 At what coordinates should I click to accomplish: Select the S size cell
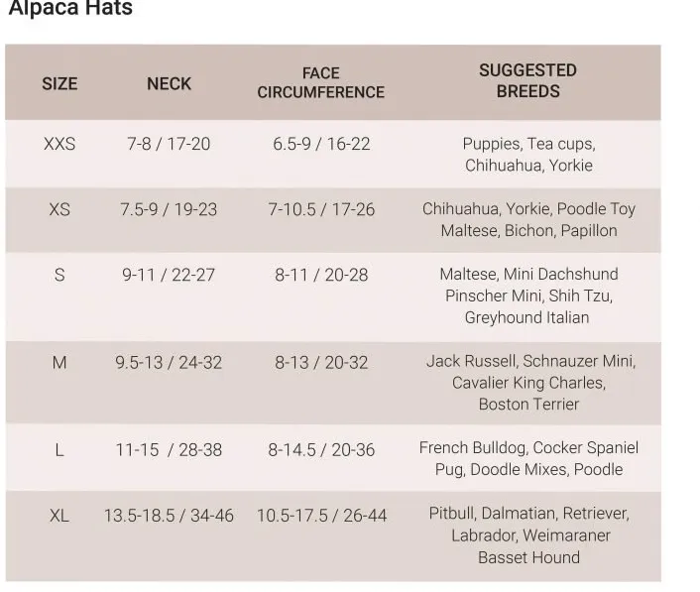[x=59, y=275]
